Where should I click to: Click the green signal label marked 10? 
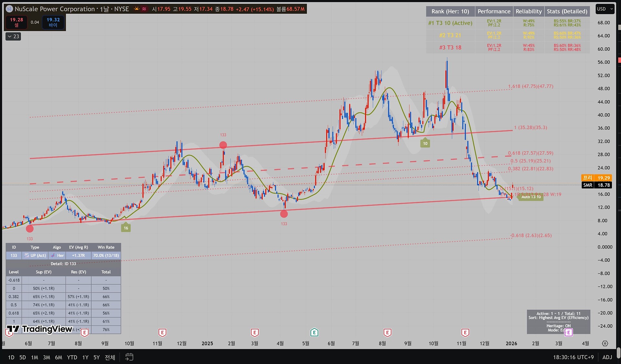(x=425, y=143)
